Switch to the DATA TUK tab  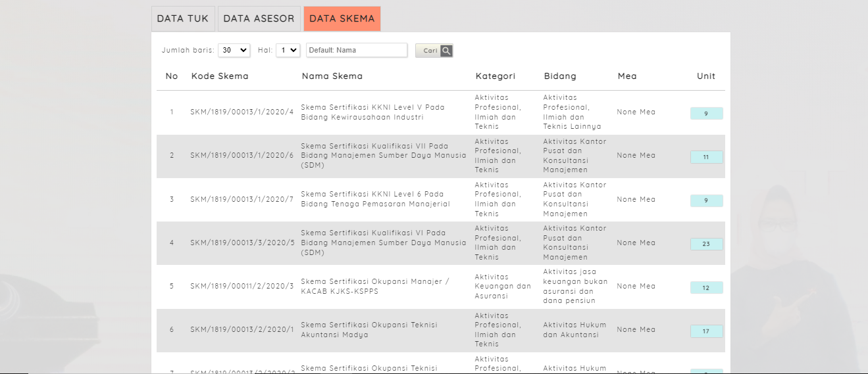pos(183,18)
